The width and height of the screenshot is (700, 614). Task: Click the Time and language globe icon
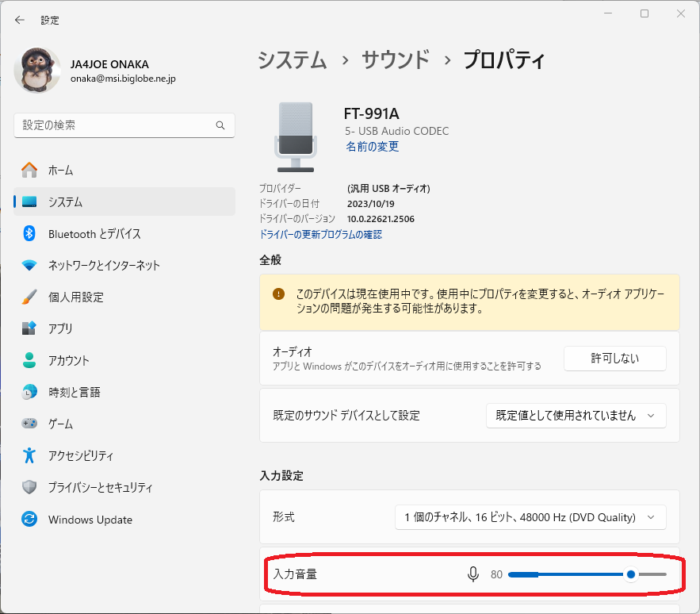click(29, 392)
